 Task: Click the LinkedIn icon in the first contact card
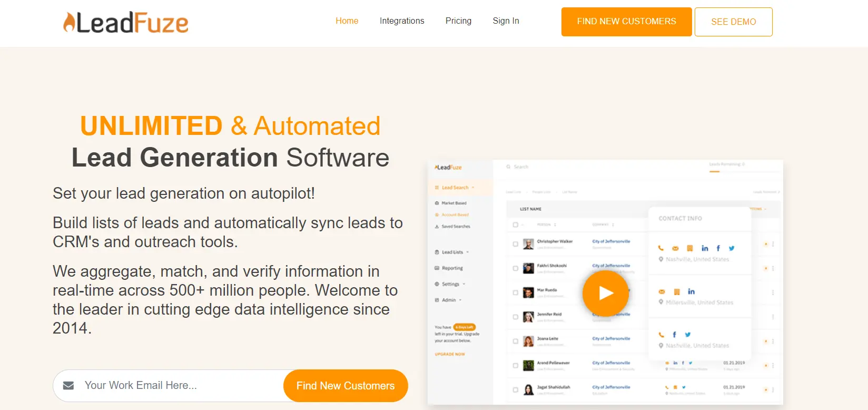705,248
